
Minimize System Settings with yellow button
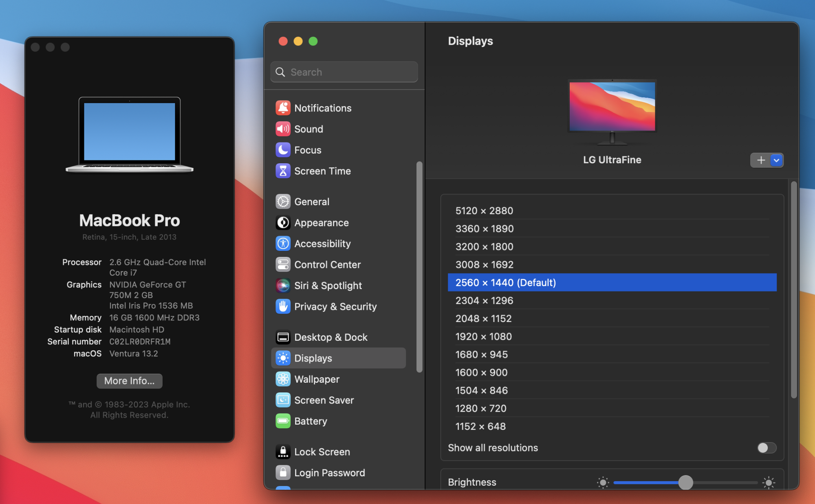(298, 41)
